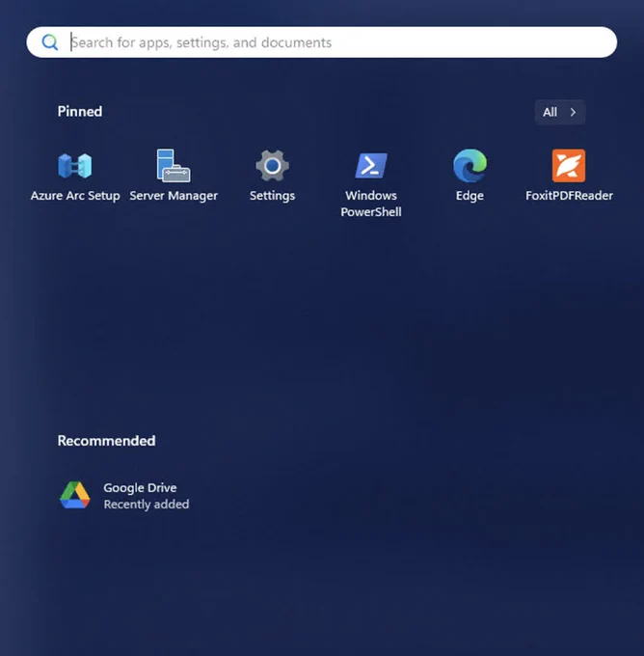Viewport: 644px width, 656px height.
Task: Launch Windows PowerShell
Action: pyautogui.click(x=371, y=183)
